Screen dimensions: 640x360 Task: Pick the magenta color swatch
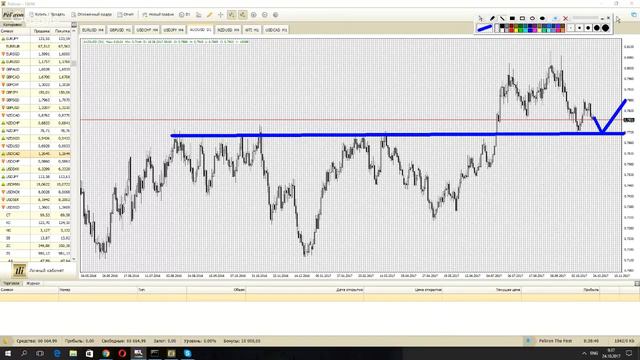tap(534, 30)
